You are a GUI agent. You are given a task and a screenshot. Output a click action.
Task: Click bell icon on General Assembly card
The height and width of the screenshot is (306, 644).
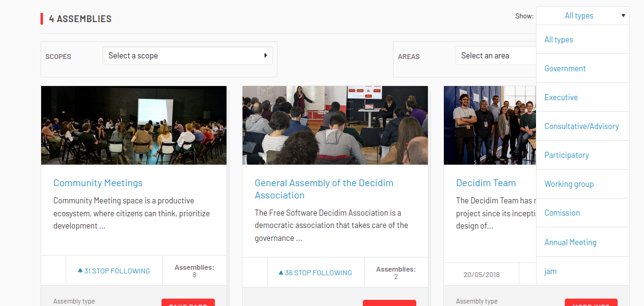pos(281,273)
